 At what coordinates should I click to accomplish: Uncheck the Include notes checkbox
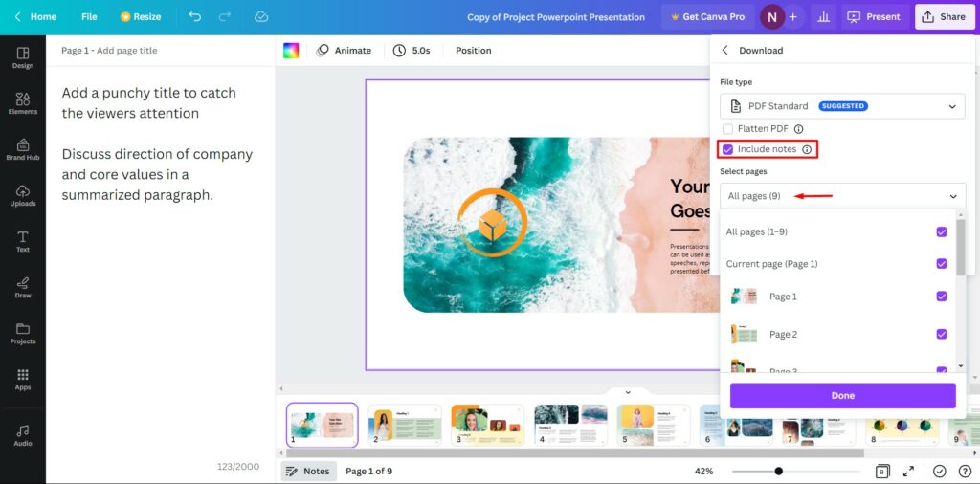[x=728, y=149]
